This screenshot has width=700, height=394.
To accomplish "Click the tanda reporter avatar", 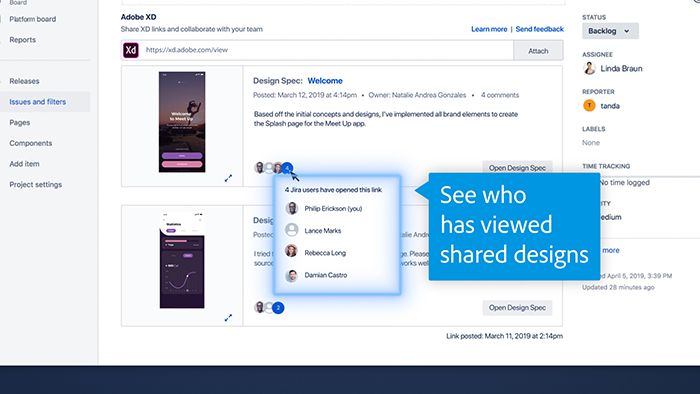I will click(589, 106).
